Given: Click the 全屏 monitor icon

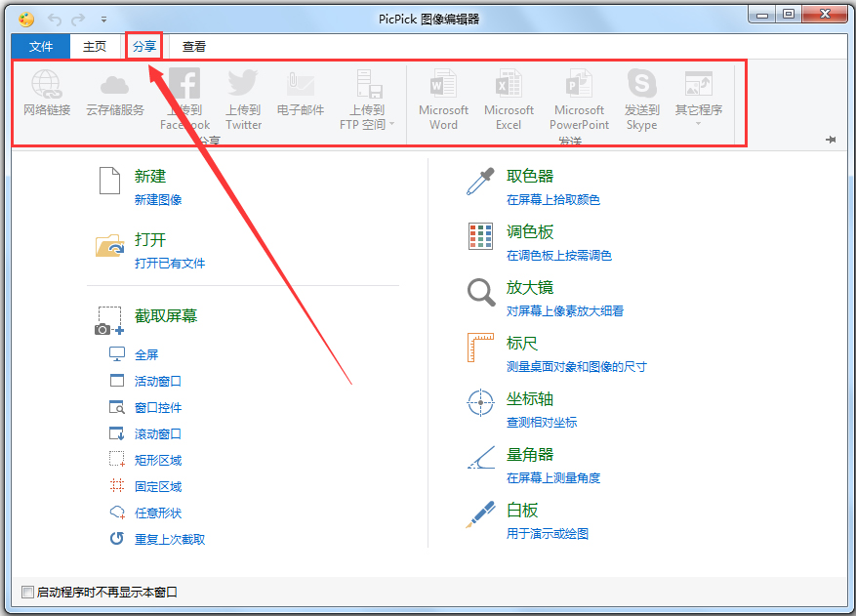Looking at the screenshot, I should pyautogui.click(x=117, y=353).
